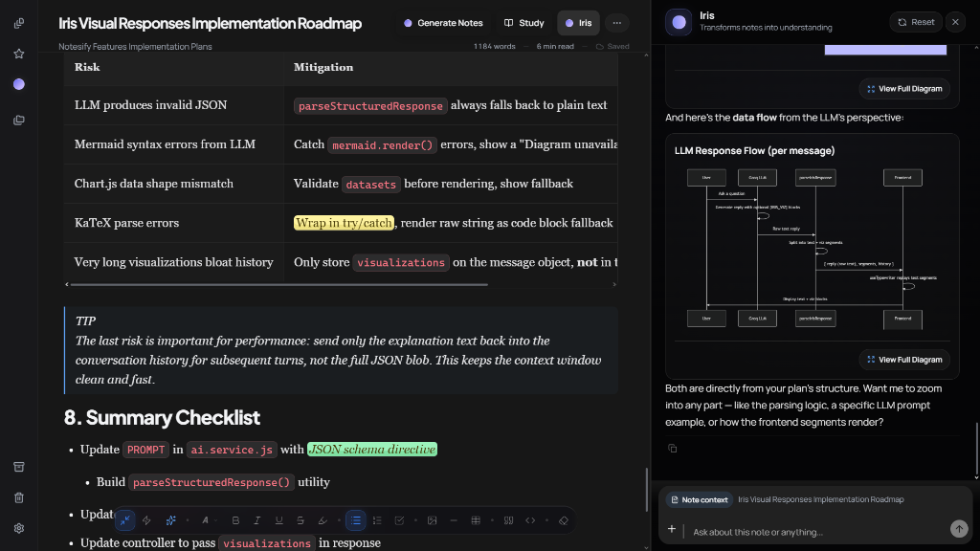Click the table's right scroll arrow

pos(614,285)
